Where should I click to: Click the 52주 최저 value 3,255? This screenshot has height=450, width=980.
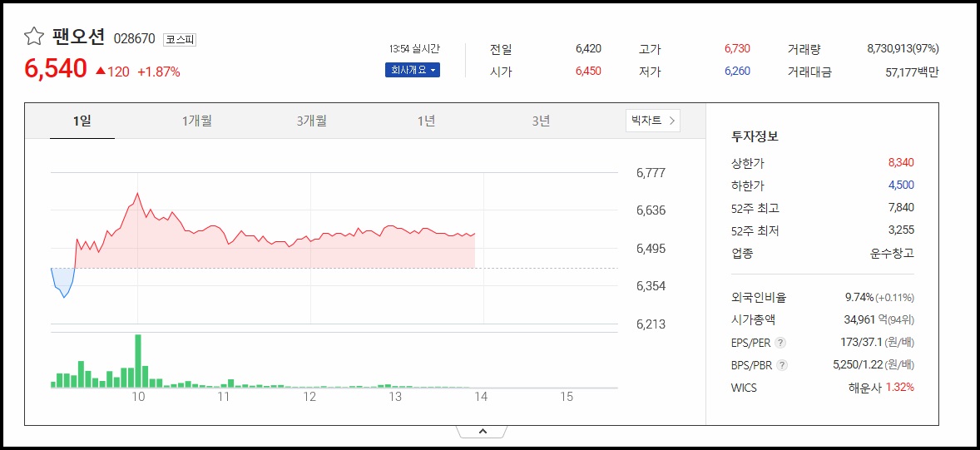click(x=901, y=230)
